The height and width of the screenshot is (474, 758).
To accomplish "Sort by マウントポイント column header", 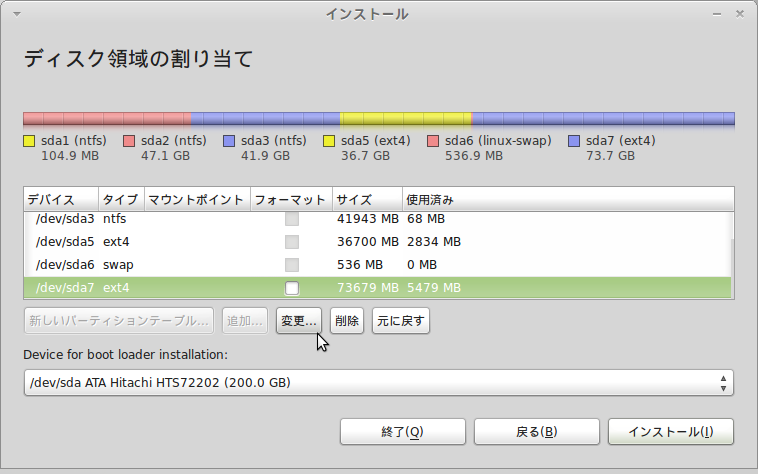I will 197,199.
